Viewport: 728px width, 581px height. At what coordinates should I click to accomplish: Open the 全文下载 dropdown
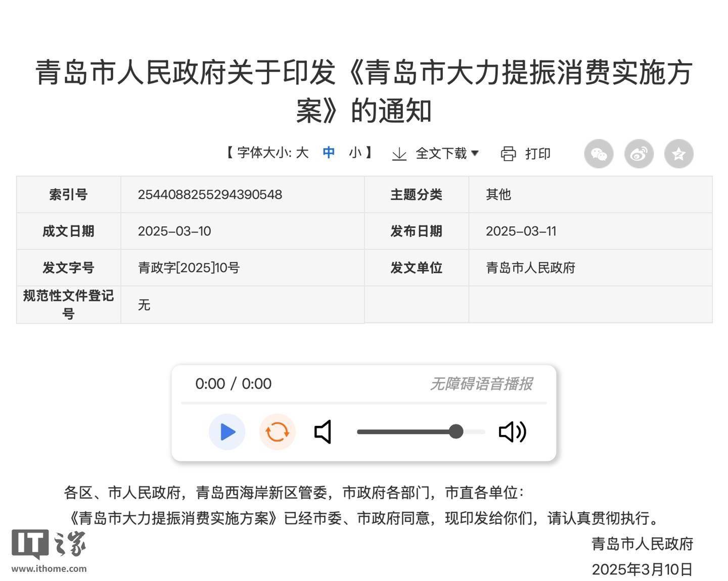(x=447, y=154)
